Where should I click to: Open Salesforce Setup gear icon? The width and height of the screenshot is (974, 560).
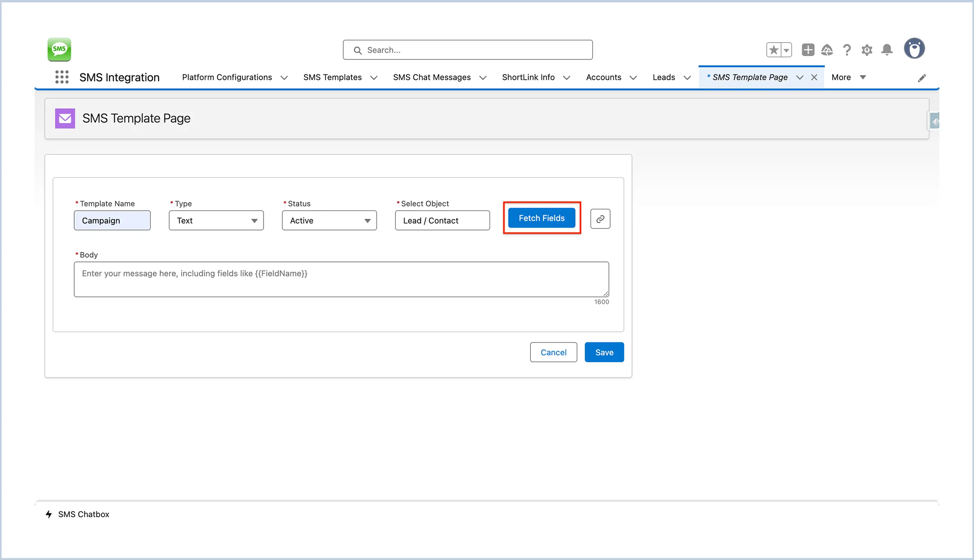coord(866,50)
